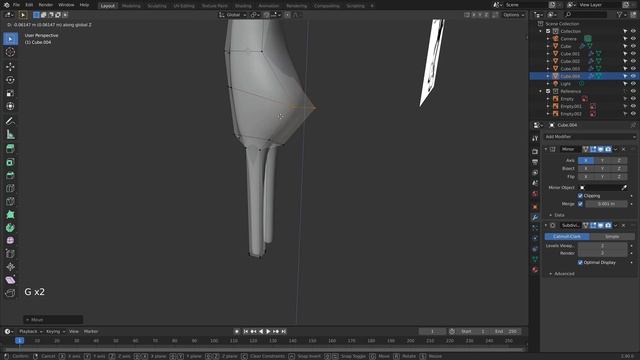The image size is (640, 360).
Task: Remove the Mirror modifier
Action: click(624, 149)
